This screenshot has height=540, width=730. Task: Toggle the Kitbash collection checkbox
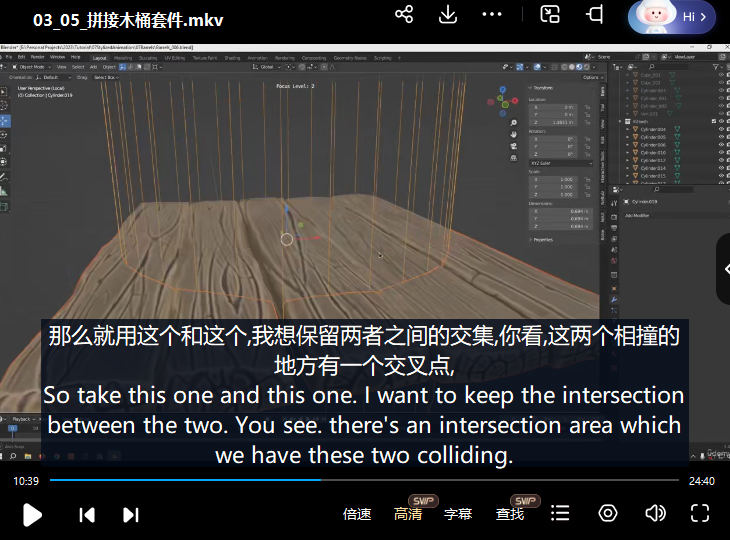tap(714, 122)
